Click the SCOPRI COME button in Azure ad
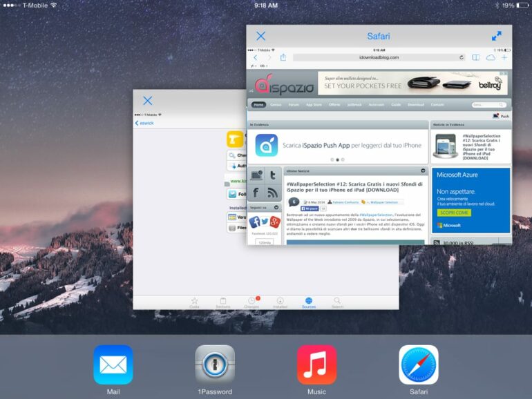 pos(453,213)
